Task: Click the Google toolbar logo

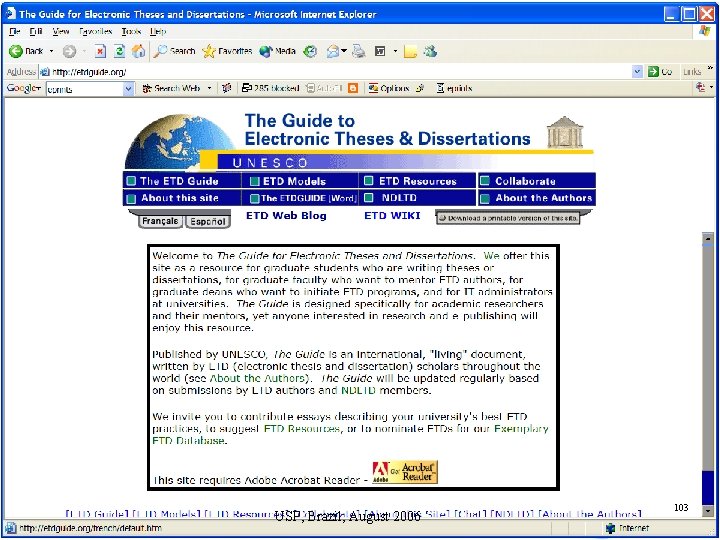Action: click(x=21, y=88)
